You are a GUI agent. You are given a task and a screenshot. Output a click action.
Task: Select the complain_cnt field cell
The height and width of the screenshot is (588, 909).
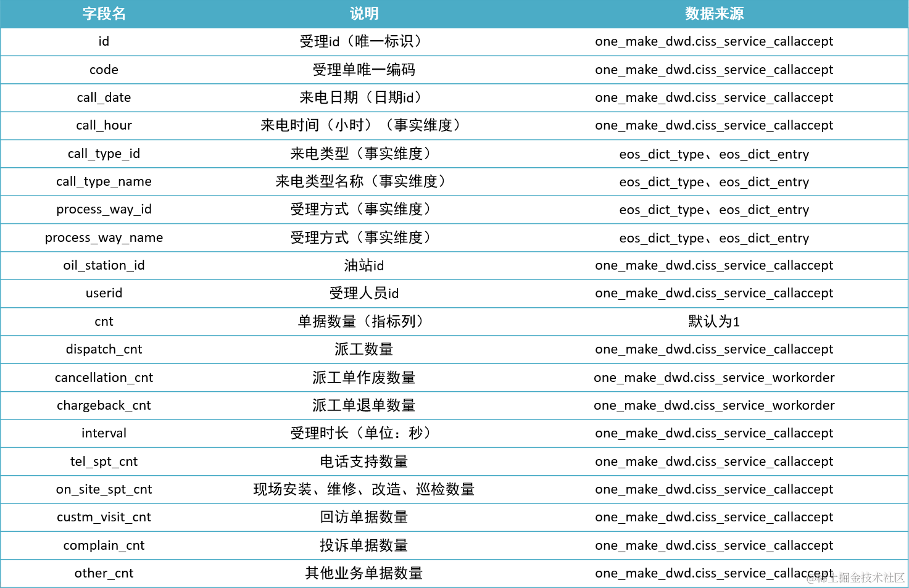(x=104, y=545)
